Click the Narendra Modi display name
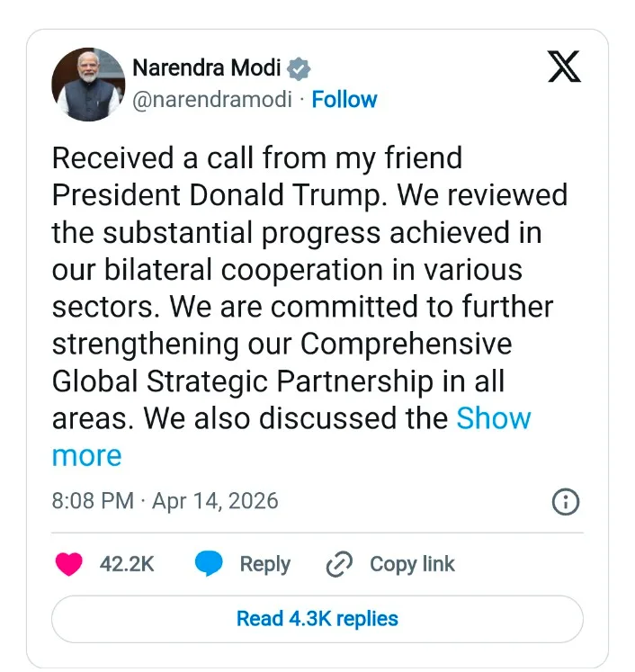The width and height of the screenshot is (635, 672). pos(206,67)
